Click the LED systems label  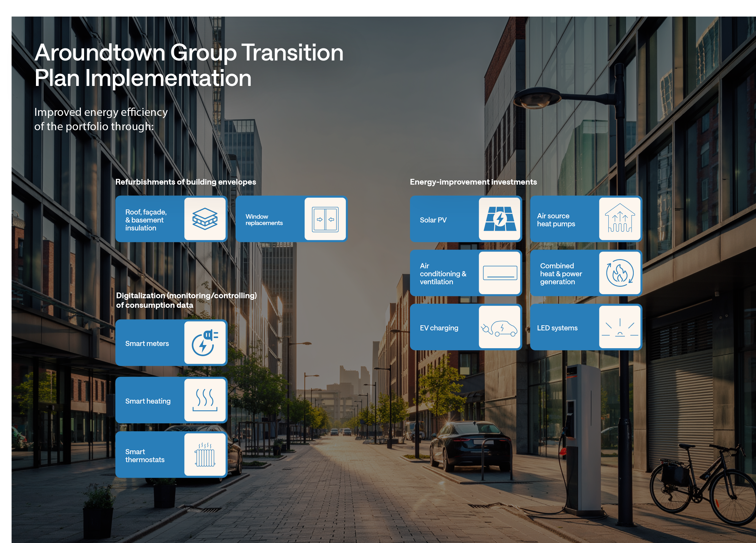pos(557,328)
